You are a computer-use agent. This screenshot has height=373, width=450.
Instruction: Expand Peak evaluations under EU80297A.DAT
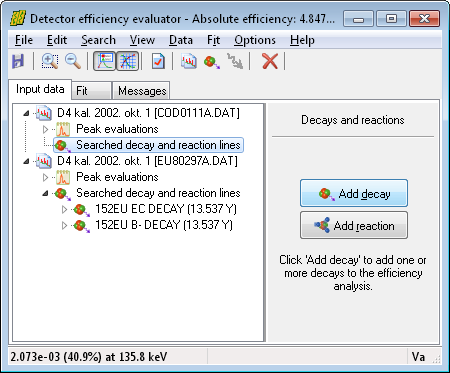click(x=45, y=177)
